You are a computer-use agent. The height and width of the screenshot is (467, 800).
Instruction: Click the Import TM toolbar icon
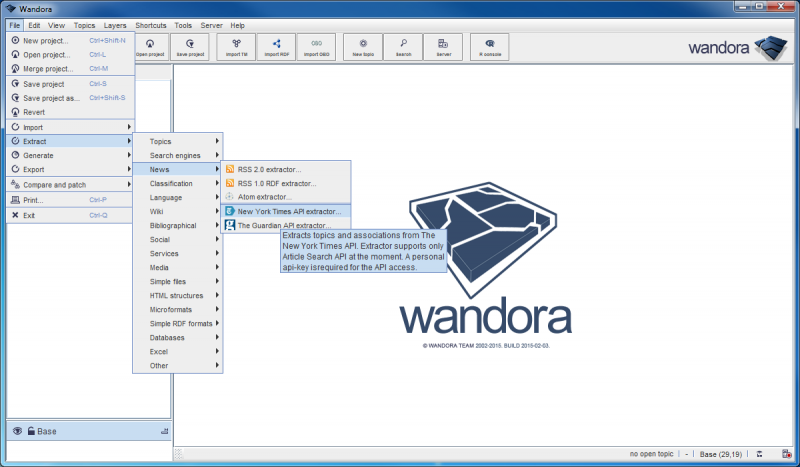(235, 46)
